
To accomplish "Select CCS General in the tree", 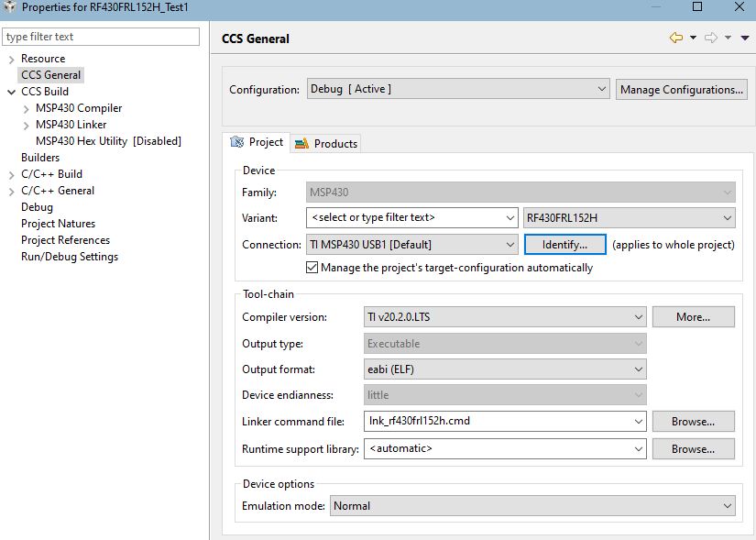I will click(50, 75).
